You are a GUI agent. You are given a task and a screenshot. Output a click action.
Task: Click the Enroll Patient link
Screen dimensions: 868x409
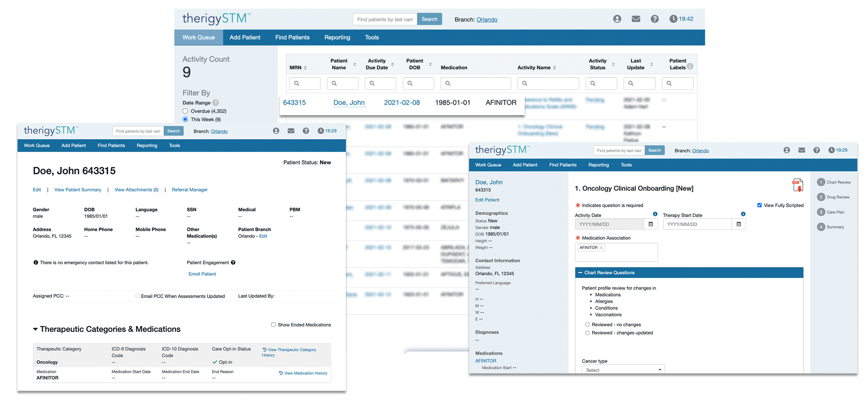coord(202,274)
